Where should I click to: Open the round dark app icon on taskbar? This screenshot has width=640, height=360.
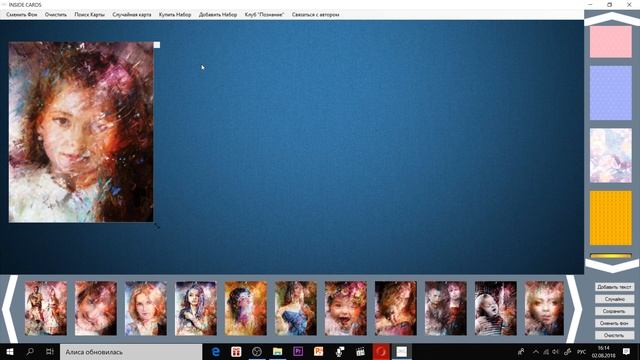tap(257, 352)
